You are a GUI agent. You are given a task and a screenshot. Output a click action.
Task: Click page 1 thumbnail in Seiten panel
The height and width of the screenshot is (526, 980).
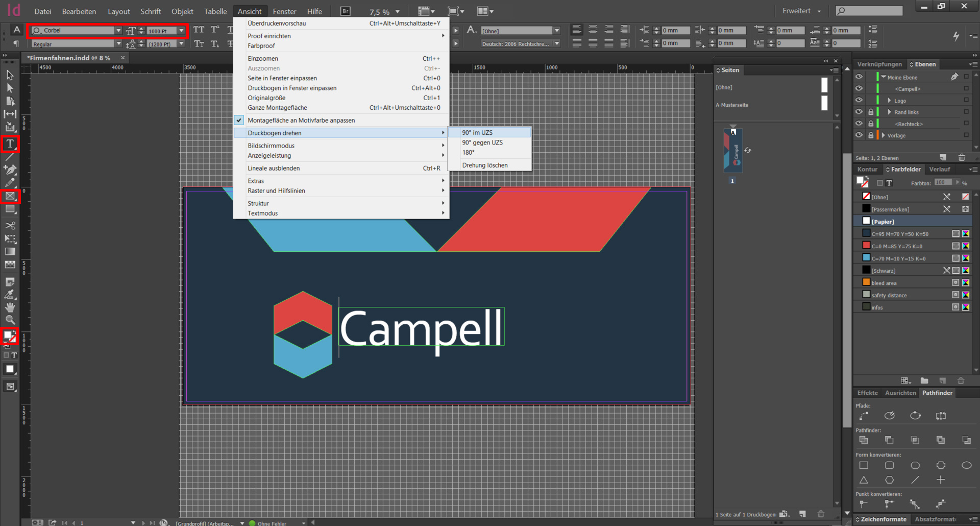coord(733,151)
